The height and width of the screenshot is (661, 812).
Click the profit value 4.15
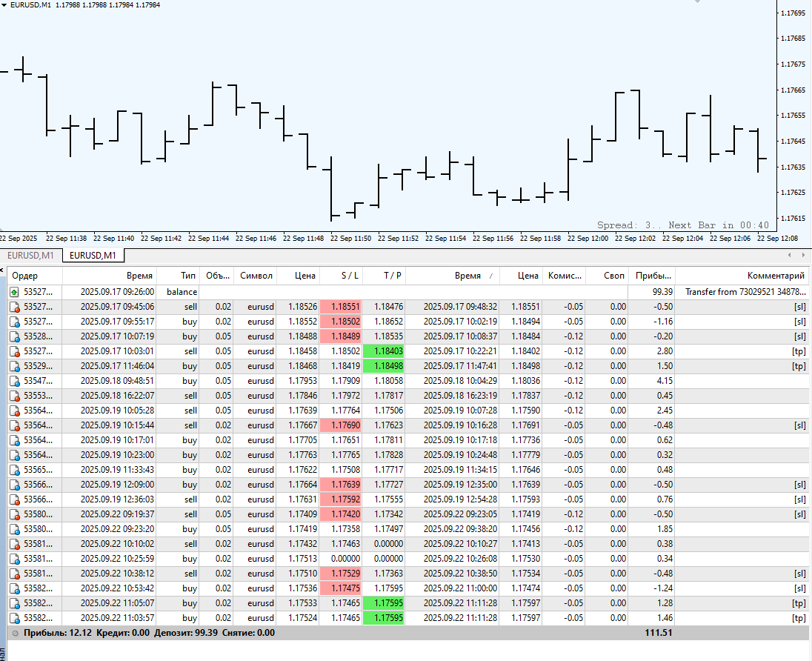coord(665,381)
